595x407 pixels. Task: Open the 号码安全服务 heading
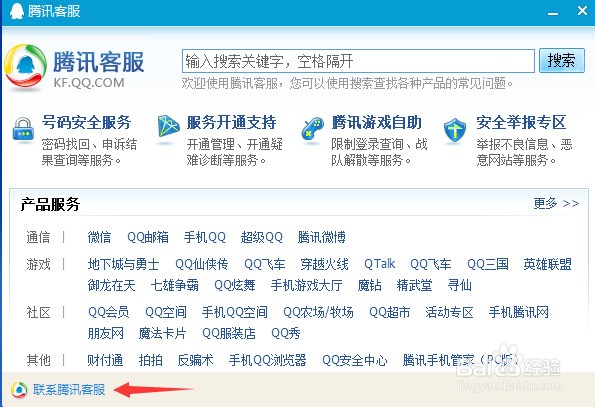(x=87, y=123)
